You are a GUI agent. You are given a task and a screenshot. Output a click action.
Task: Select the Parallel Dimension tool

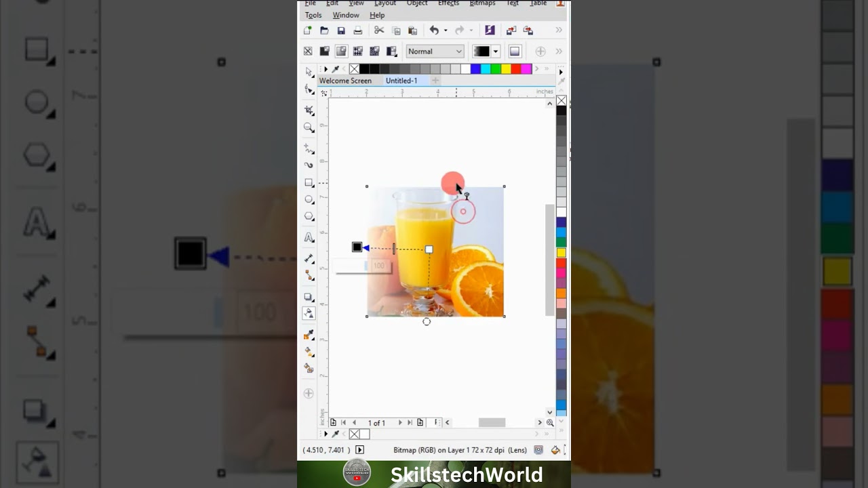click(309, 258)
